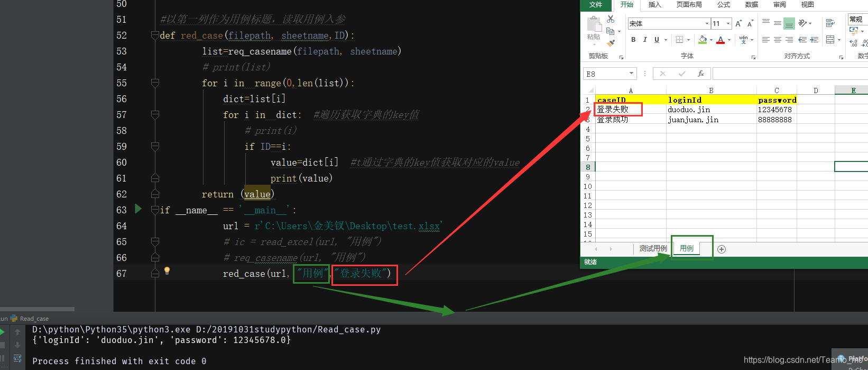
Task: Expand the font color dropdown arrow
Action: 730,40
